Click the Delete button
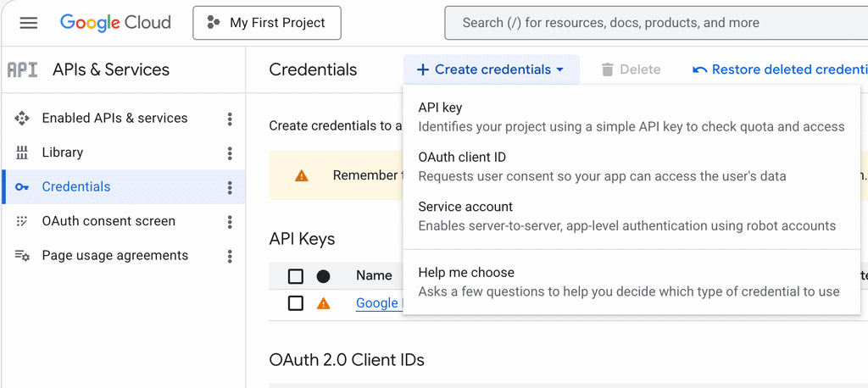Viewport: 868px width, 388px height. point(631,69)
